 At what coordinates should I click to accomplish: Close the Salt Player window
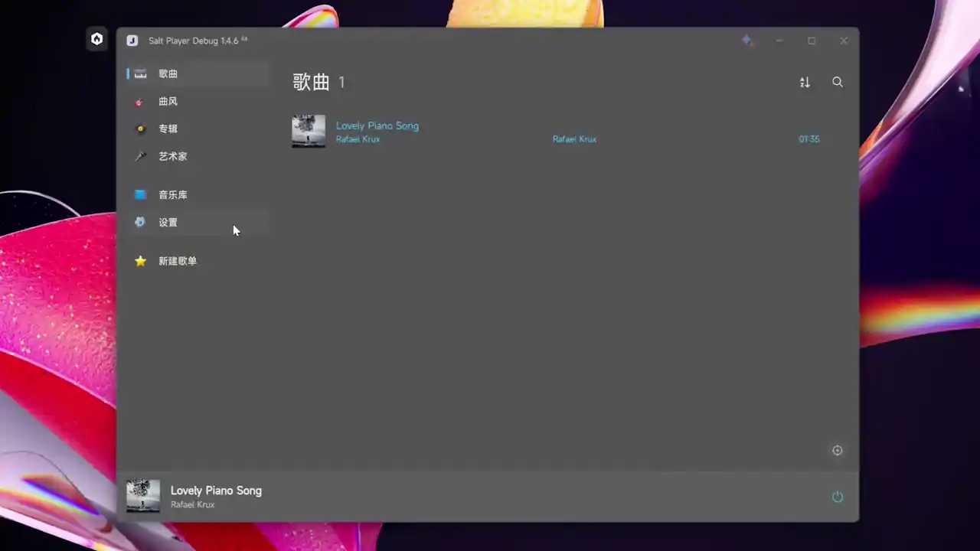coord(844,41)
